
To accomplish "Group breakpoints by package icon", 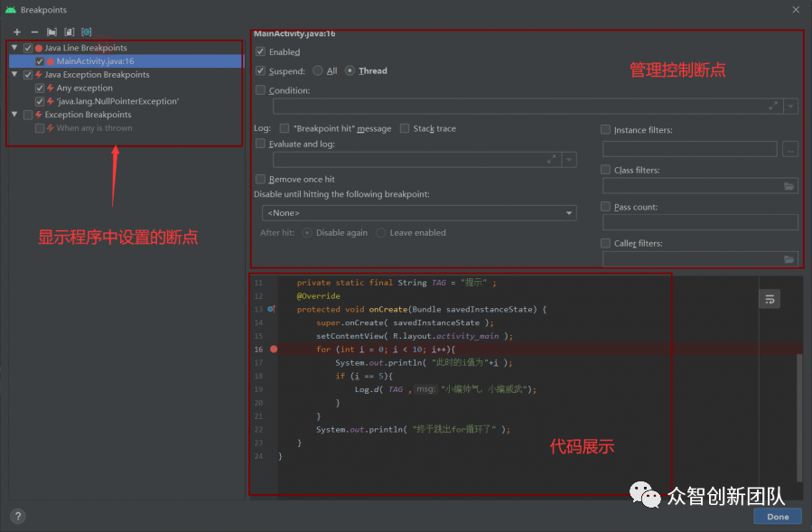I will click(x=51, y=33).
